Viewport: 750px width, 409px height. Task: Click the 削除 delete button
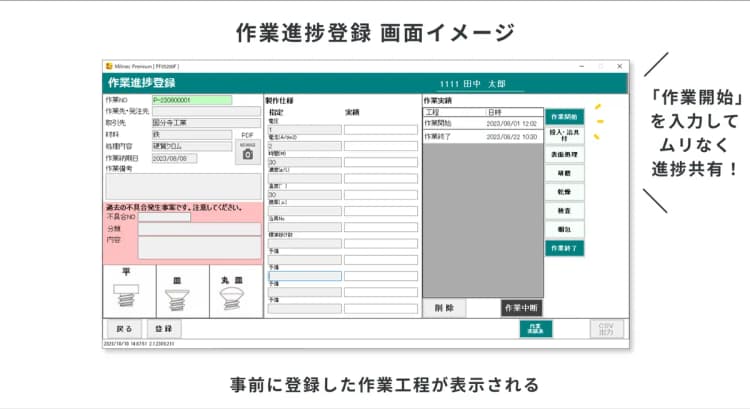click(445, 308)
